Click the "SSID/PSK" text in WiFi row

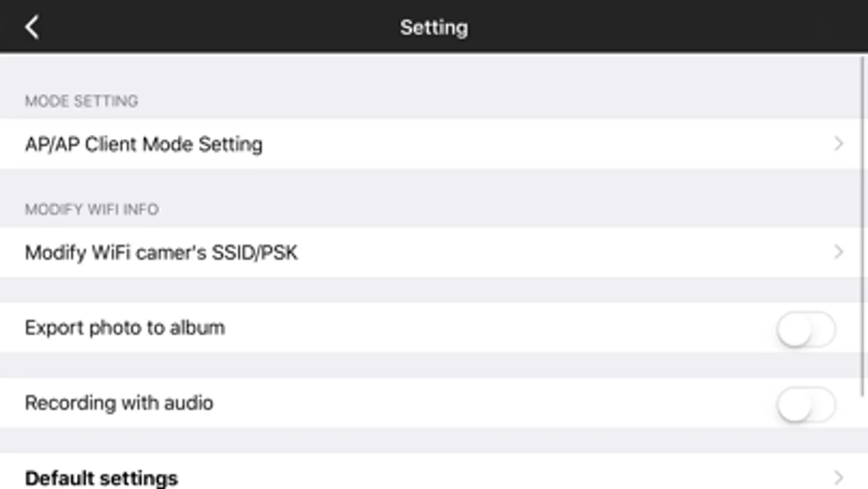(255, 253)
